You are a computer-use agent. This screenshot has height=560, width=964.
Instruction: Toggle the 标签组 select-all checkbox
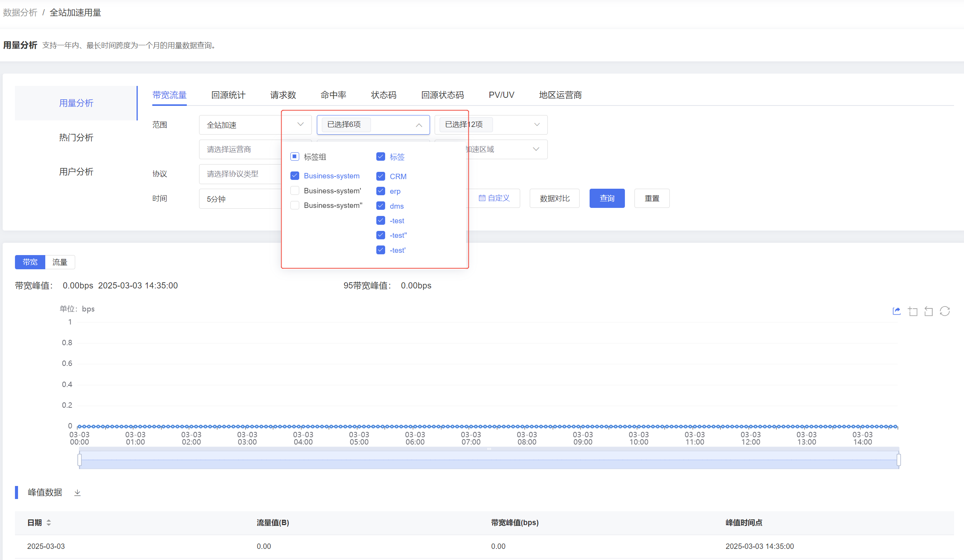(295, 156)
